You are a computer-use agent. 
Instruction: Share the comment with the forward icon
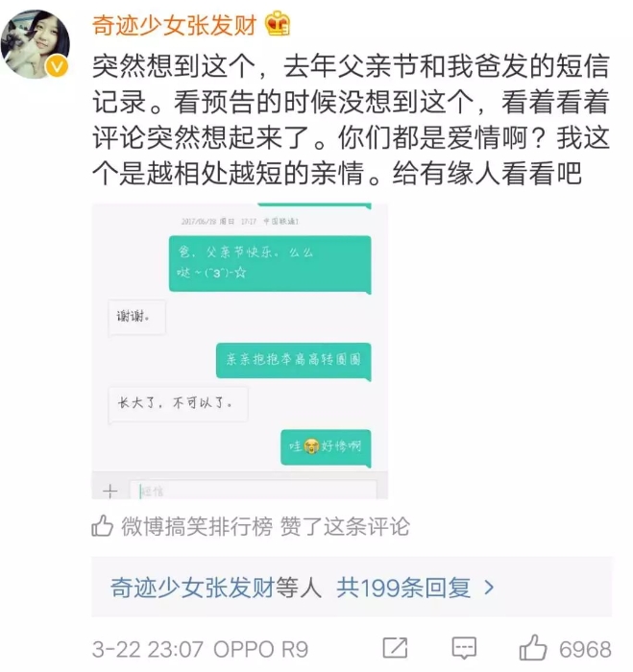[395, 648]
